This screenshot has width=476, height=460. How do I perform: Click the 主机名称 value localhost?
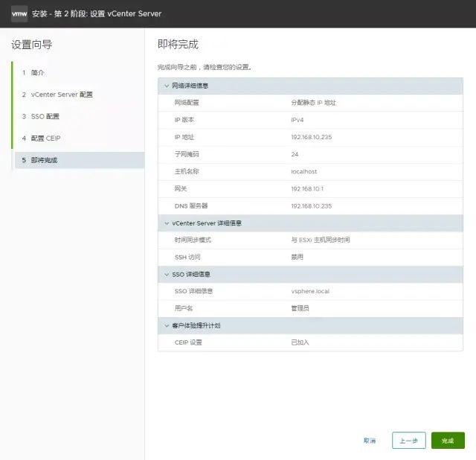(x=304, y=172)
